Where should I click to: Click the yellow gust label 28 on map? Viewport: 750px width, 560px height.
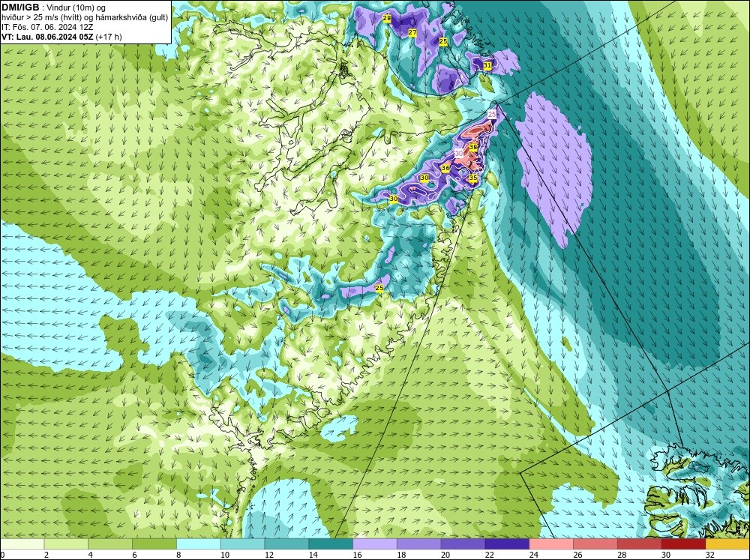[x=387, y=18]
